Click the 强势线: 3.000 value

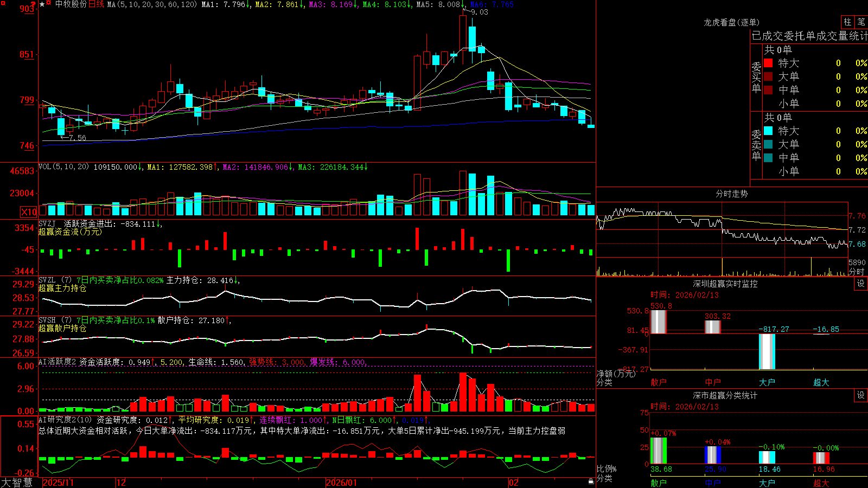tap(277, 362)
